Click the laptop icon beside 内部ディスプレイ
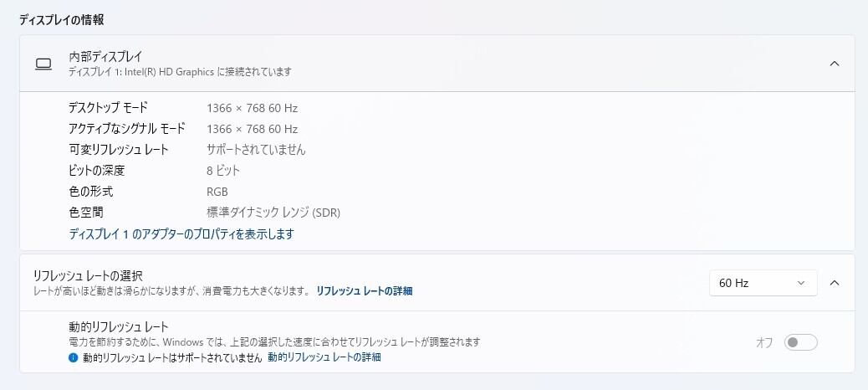The width and height of the screenshot is (868, 390). click(x=43, y=64)
